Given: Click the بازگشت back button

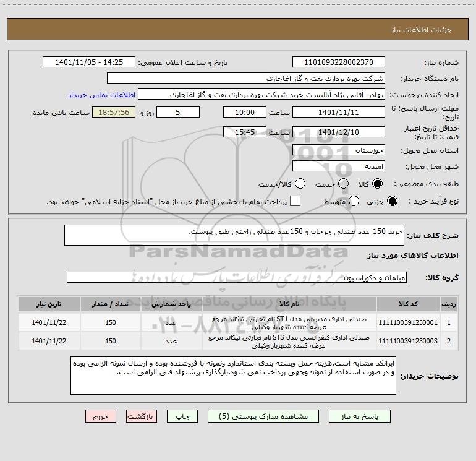Looking at the screenshot, I should click(142, 416).
